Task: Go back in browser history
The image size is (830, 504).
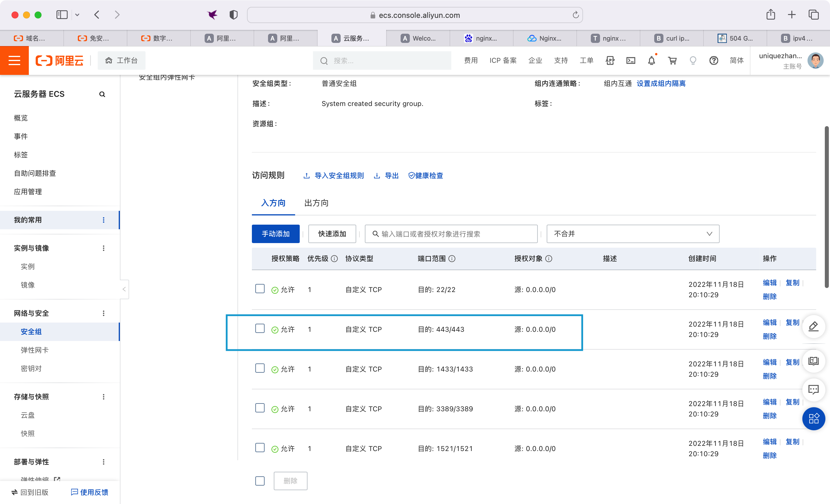Action: pyautogui.click(x=97, y=14)
